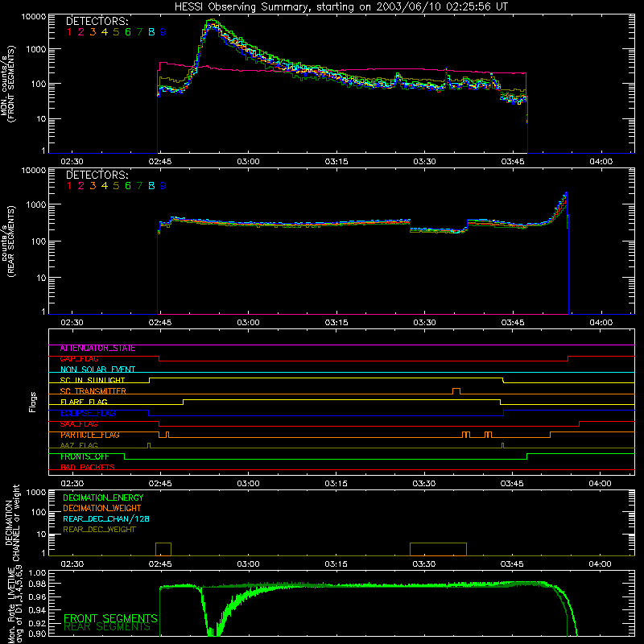Screen dimensions: 644x644
Task: Click the FRONTS_OFF flag label
Action: pyautogui.click(x=85, y=456)
